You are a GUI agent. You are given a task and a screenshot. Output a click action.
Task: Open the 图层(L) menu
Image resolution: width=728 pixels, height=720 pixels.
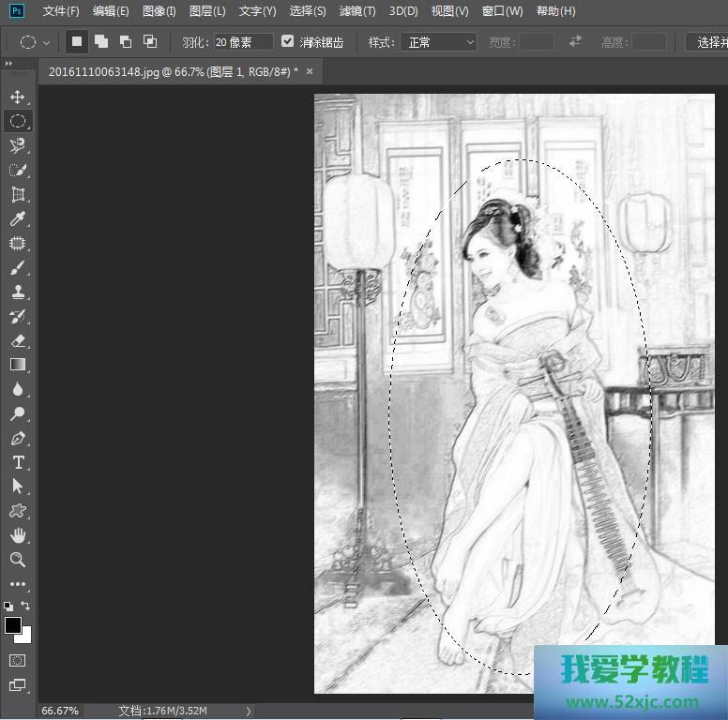pos(207,11)
